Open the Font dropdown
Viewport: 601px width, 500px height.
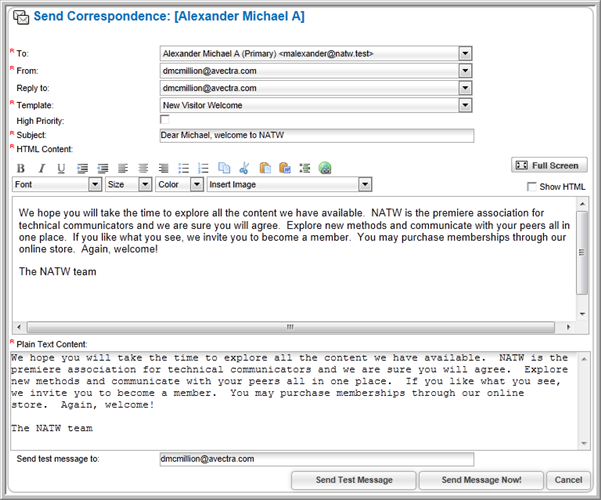95,184
